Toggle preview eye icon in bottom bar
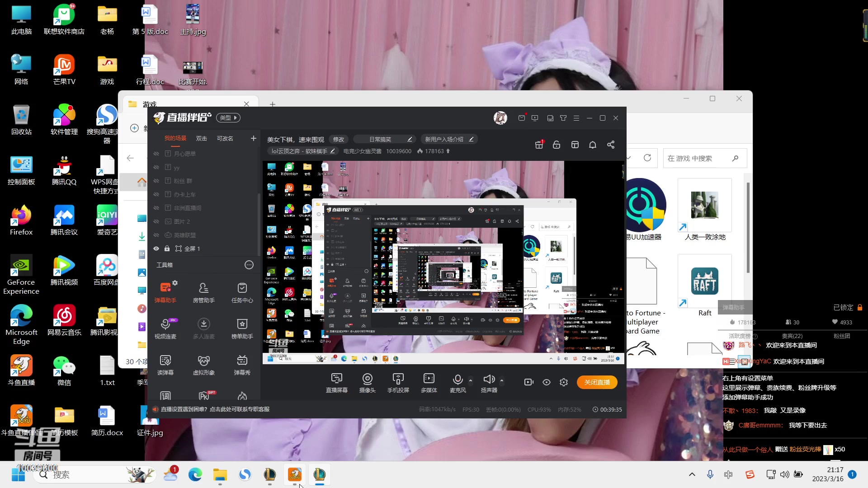Image resolution: width=868 pixels, height=488 pixels. [547, 382]
